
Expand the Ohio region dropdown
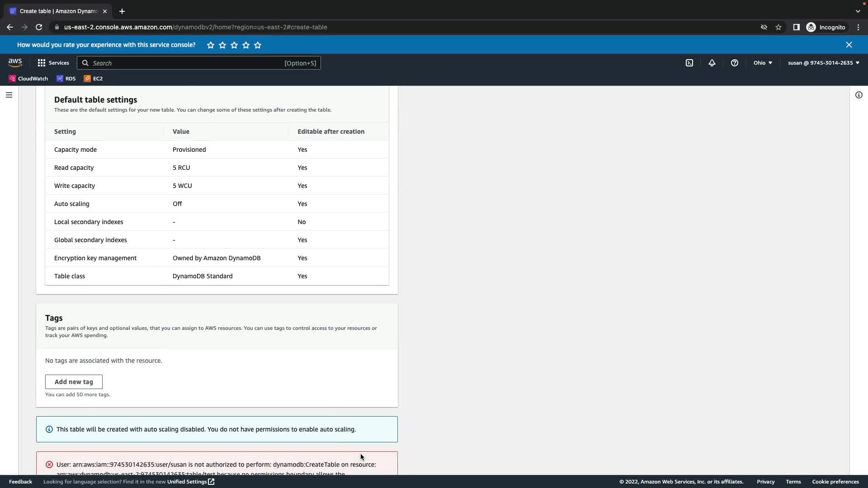[x=763, y=63]
